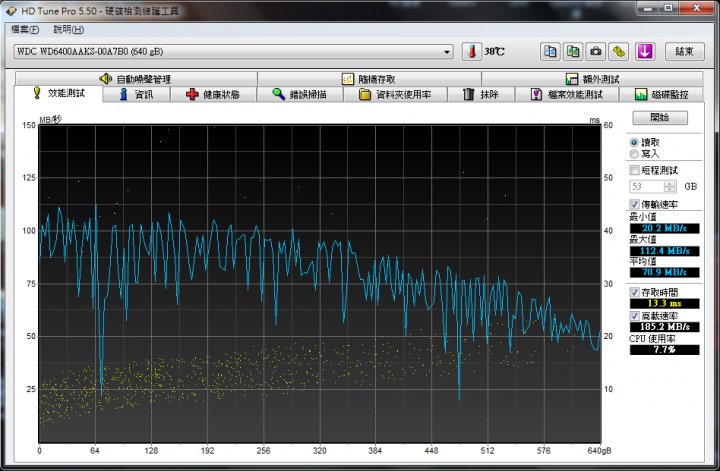The width and height of the screenshot is (720, 471).
Task: Switch to the 額外測試 extra tests tab
Action: [592, 79]
